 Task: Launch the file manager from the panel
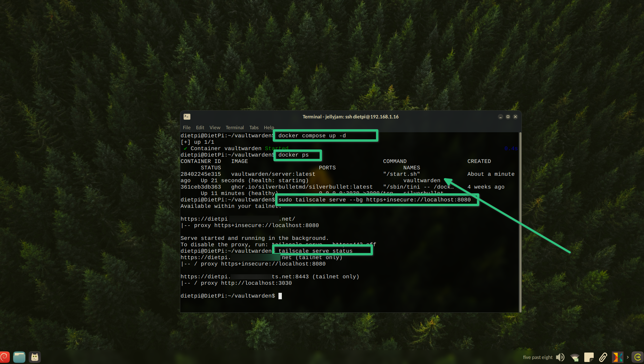click(x=19, y=357)
